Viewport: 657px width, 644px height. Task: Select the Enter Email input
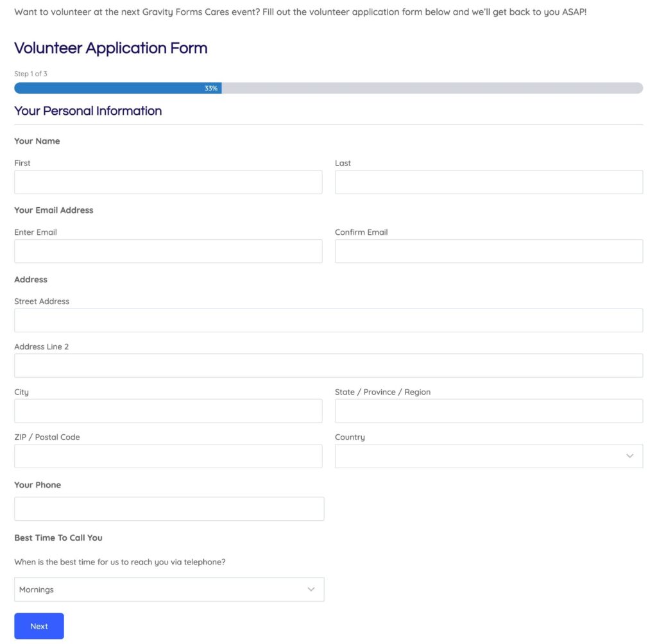168,251
